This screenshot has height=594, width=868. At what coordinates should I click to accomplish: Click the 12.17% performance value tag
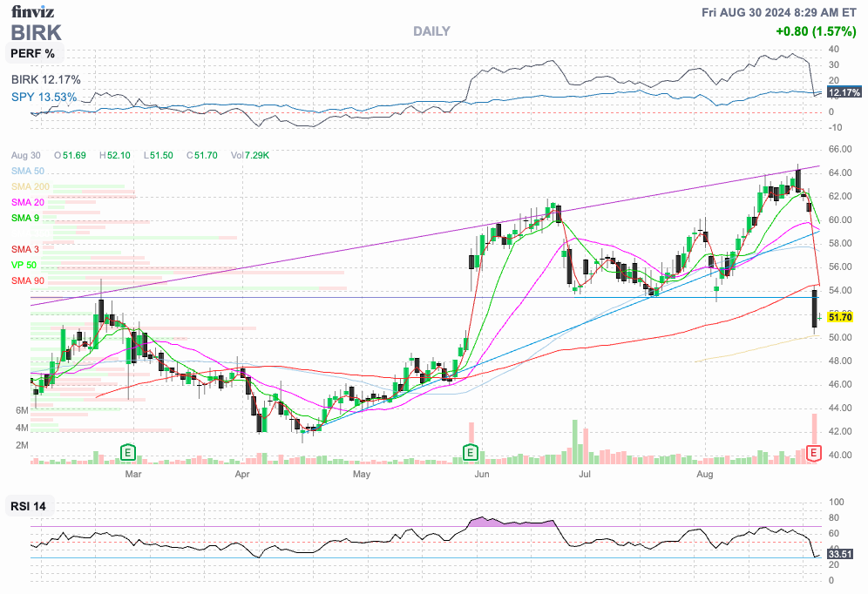[x=844, y=92]
